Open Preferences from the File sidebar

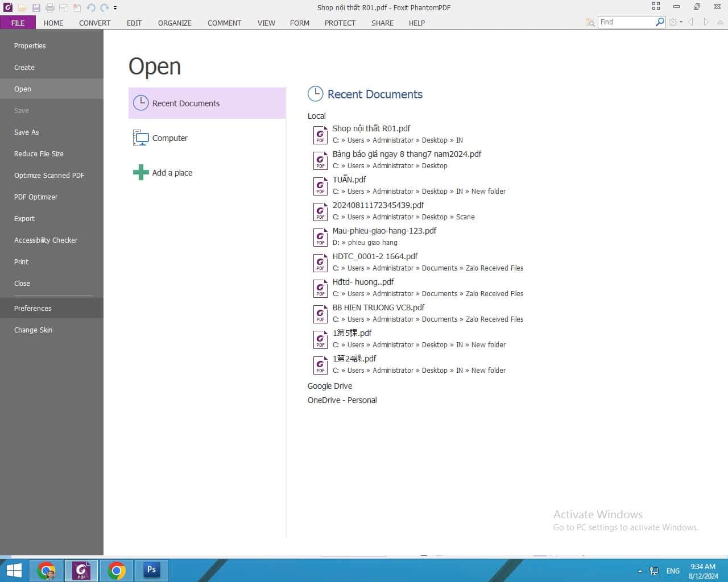click(x=52, y=309)
